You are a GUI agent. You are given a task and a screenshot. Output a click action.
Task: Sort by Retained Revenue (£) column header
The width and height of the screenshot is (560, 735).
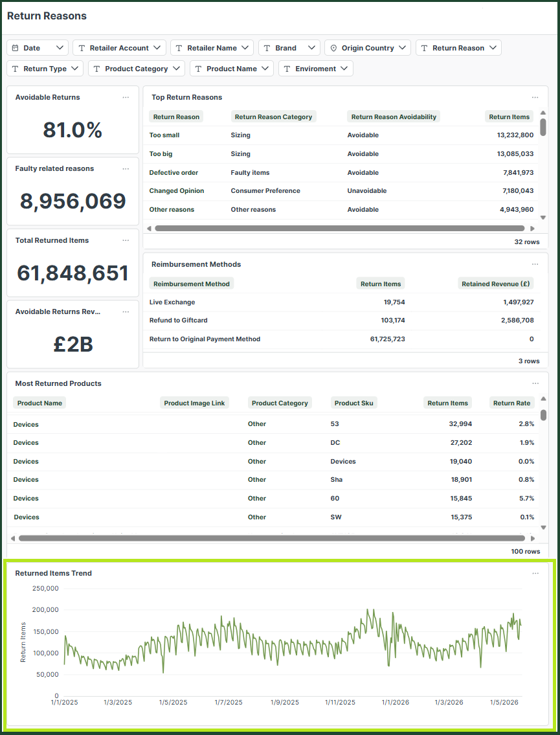coord(495,284)
